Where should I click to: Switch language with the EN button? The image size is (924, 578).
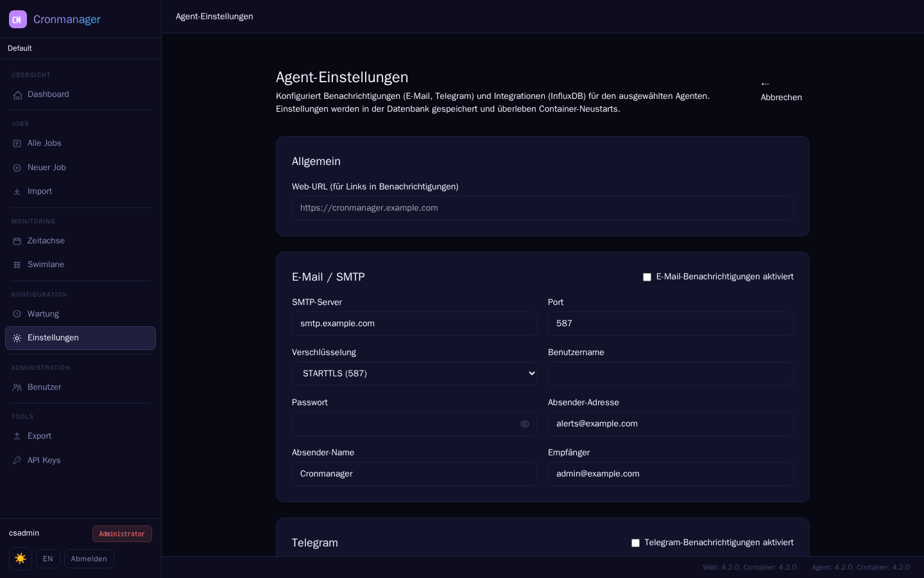click(x=48, y=559)
